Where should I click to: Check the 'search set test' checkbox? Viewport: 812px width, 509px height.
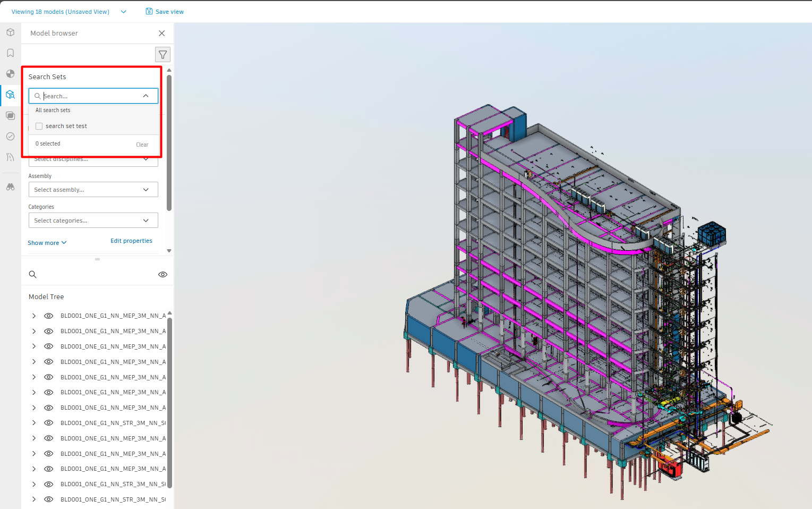39,126
